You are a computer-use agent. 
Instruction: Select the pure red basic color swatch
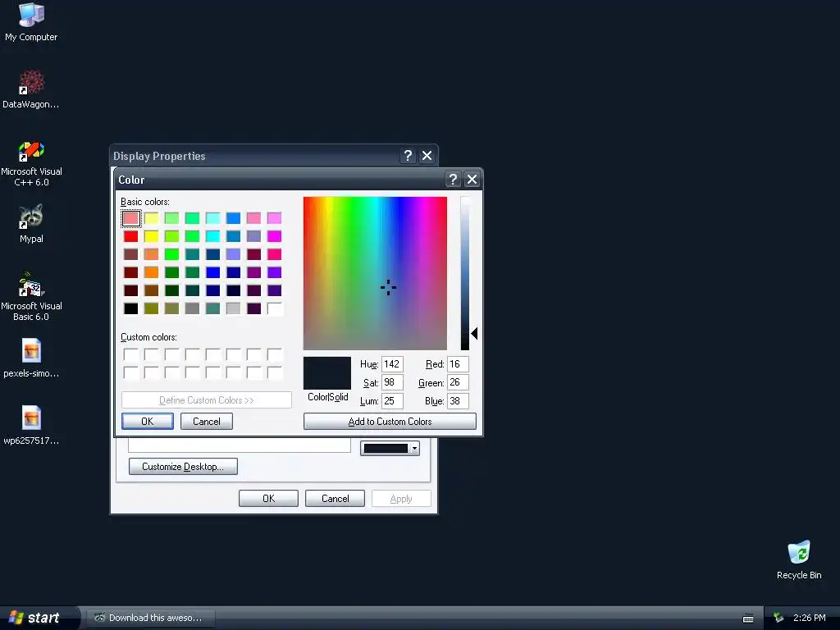[x=130, y=236]
